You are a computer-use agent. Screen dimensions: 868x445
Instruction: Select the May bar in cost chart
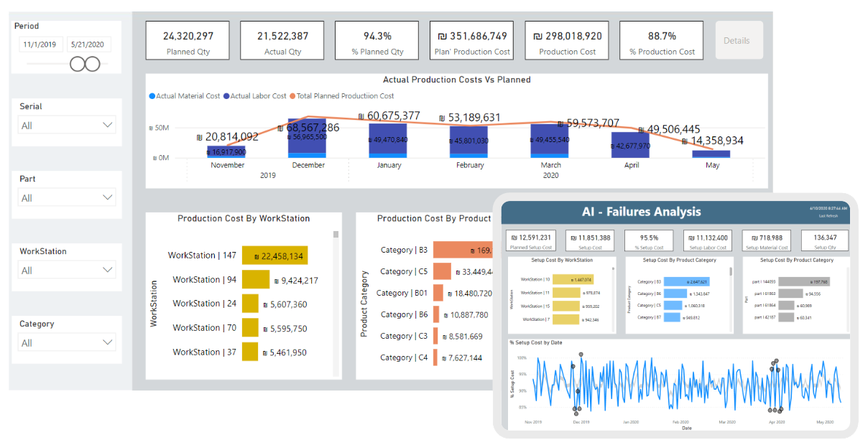click(x=711, y=154)
